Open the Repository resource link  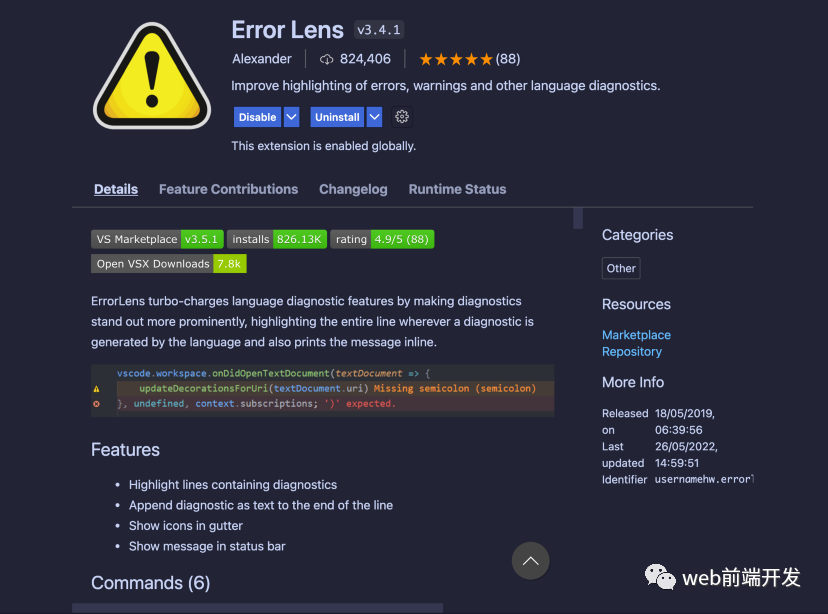coord(632,352)
